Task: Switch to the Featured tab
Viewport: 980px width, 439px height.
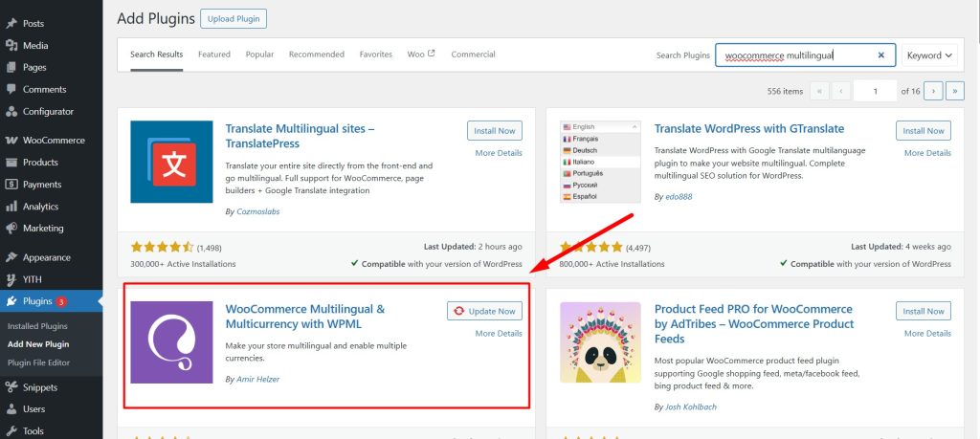Action: [213, 55]
